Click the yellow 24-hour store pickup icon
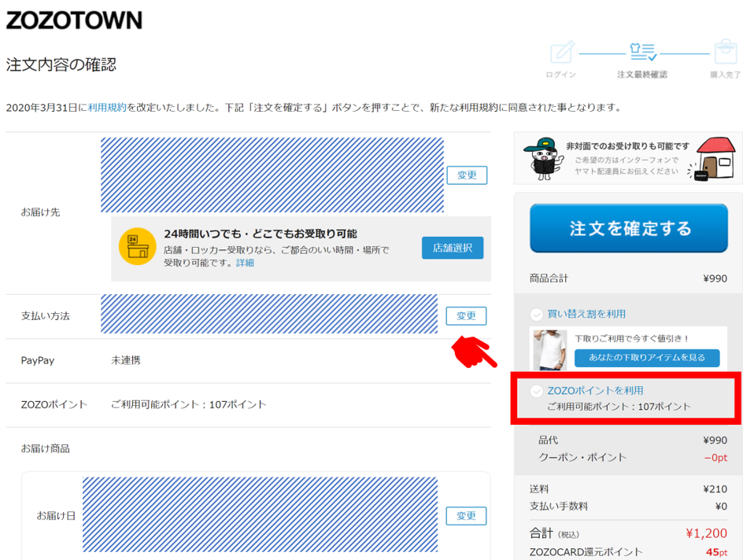 click(138, 246)
